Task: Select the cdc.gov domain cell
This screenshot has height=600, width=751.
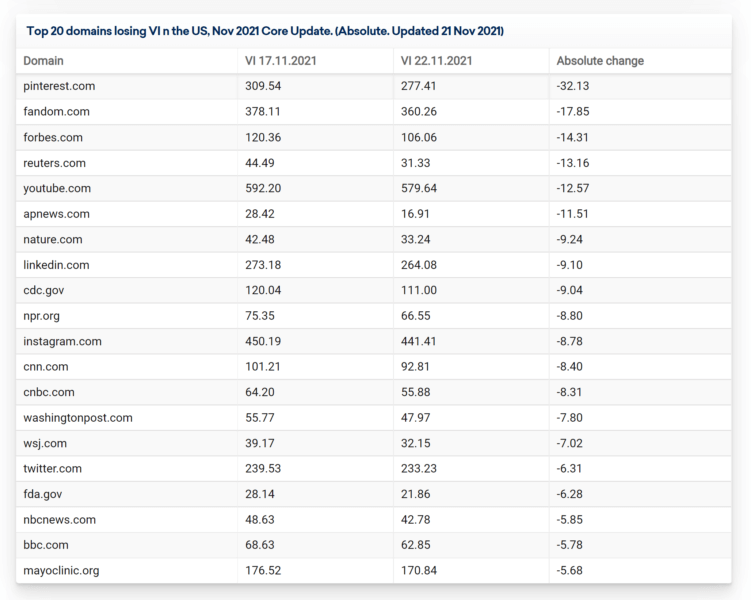Action: [45, 290]
